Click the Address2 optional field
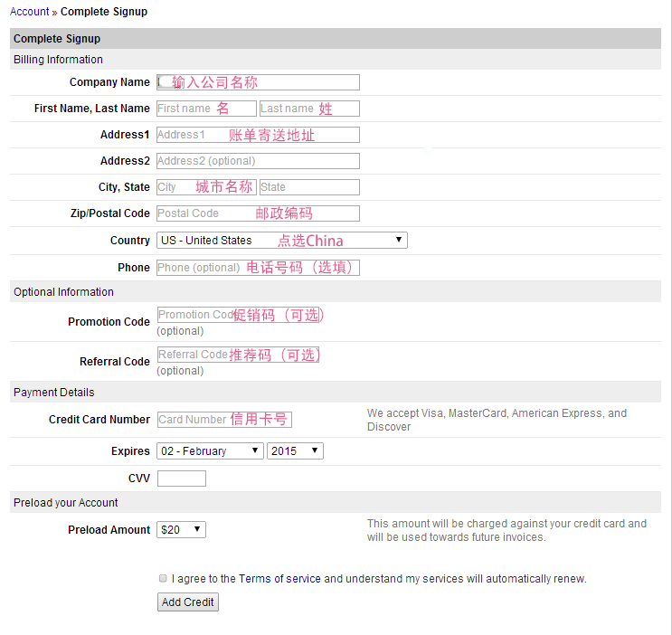The image size is (672, 635). pos(258,161)
